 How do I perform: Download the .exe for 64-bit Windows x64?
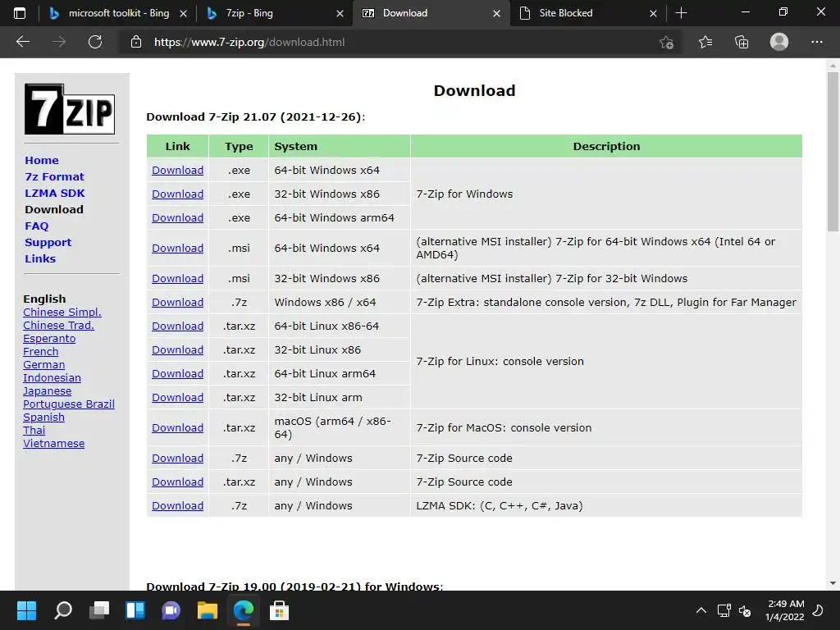coord(177,171)
